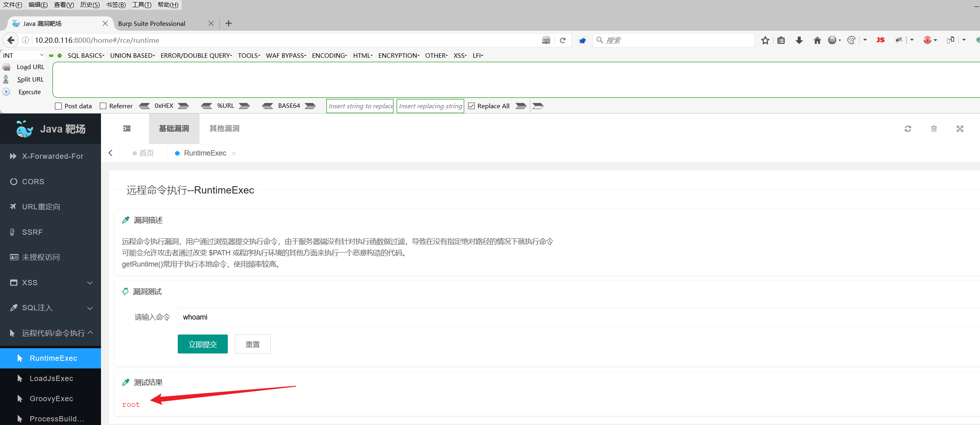Reload the page with the browser reload icon
This screenshot has width=980, height=425.
(x=563, y=40)
